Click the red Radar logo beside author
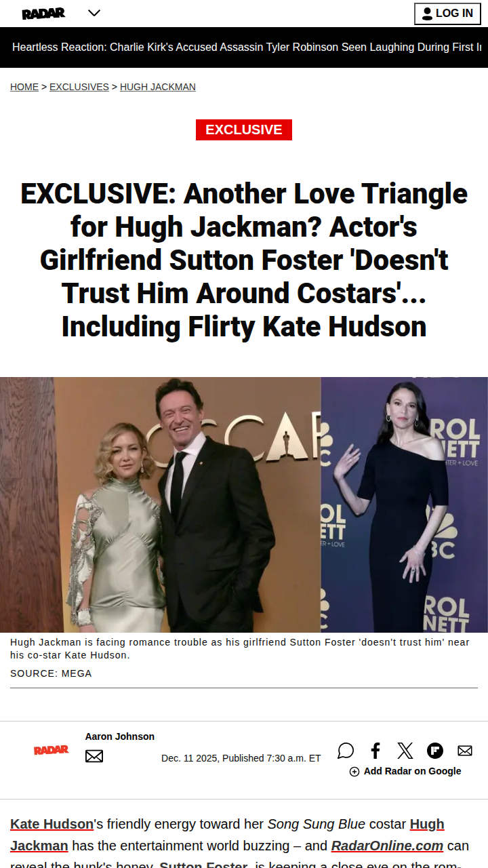The image size is (488, 868). pos(52,749)
